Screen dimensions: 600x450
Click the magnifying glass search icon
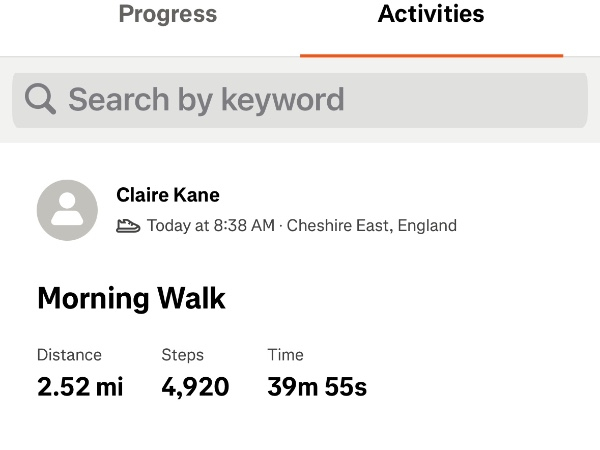[x=40, y=99]
